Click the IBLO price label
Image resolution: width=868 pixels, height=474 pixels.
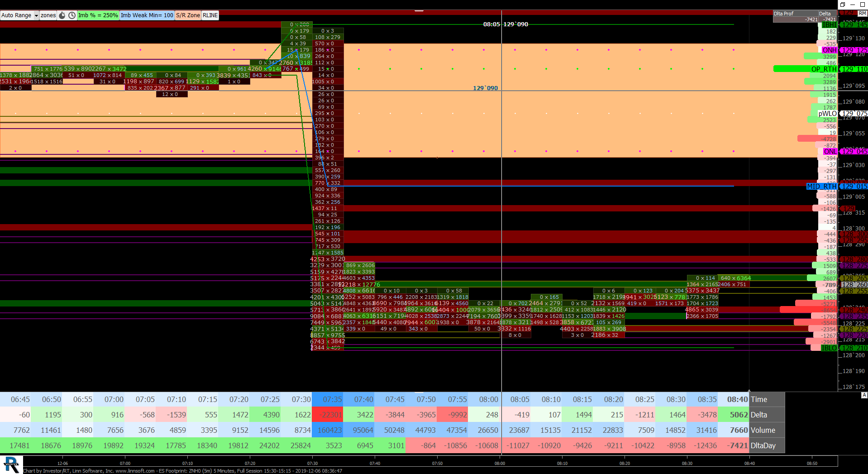click(x=829, y=348)
